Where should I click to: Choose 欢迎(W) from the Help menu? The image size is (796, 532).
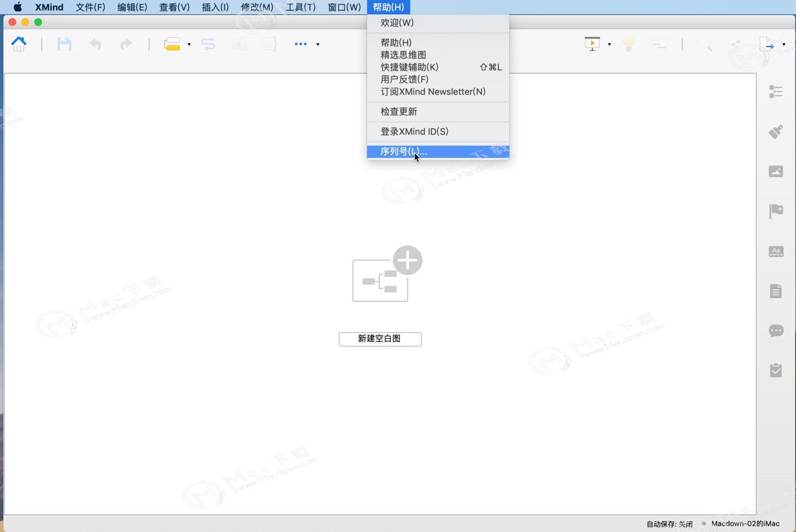pyautogui.click(x=438, y=23)
